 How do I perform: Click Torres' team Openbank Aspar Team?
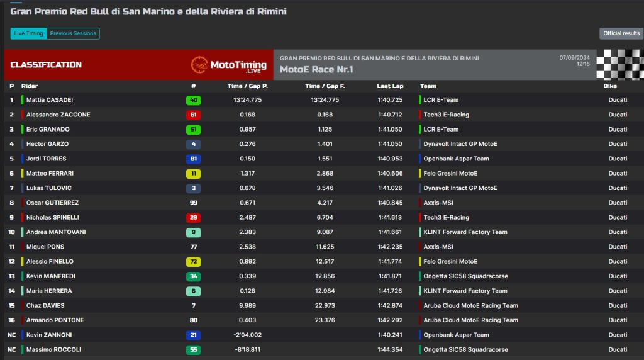[x=457, y=159]
